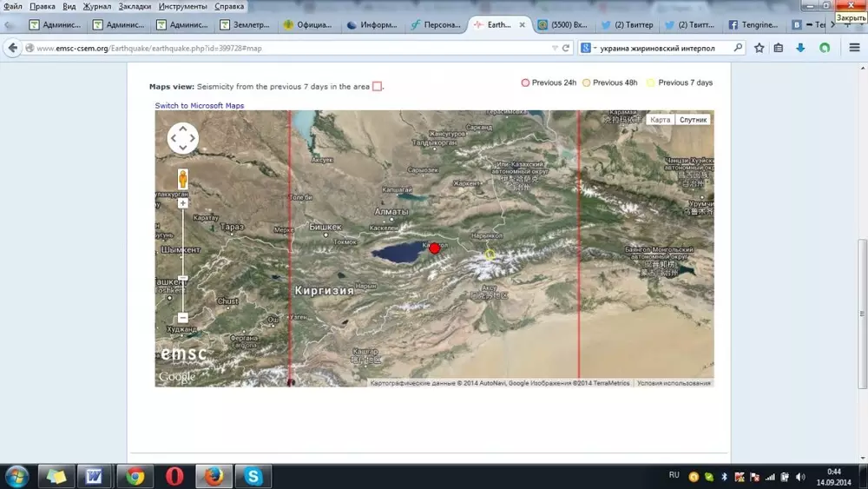The height and width of the screenshot is (489, 868).
Task: Click Switch to Microsoft Maps link
Action: tap(200, 106)
